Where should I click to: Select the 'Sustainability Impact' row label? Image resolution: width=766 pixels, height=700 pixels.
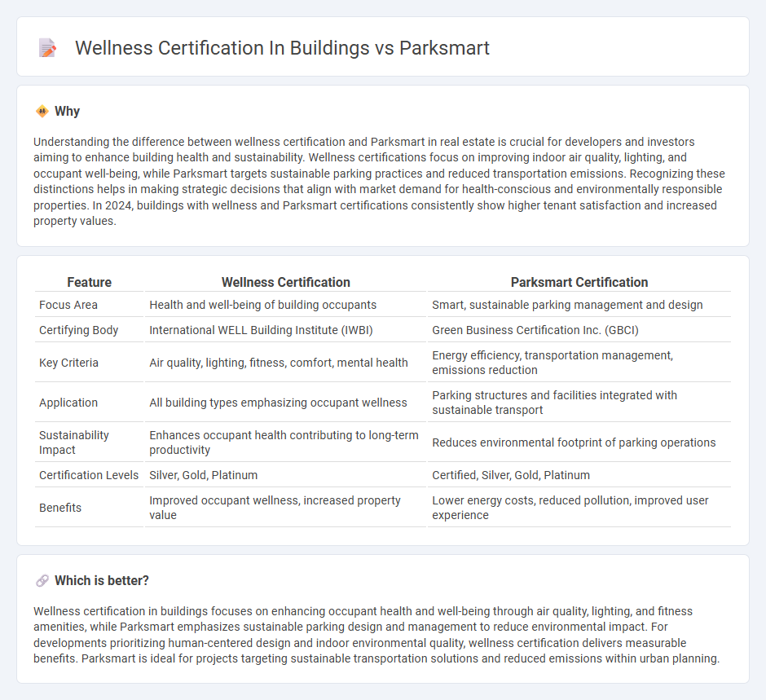click(x=74, y=442)
